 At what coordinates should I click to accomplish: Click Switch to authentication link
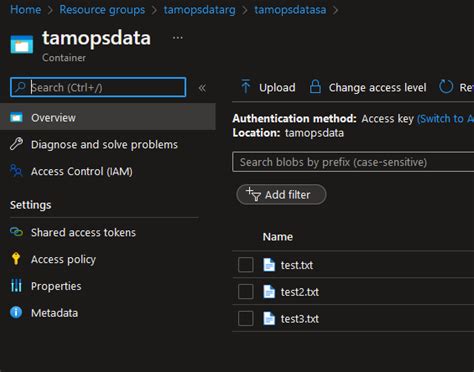point(445,119)
